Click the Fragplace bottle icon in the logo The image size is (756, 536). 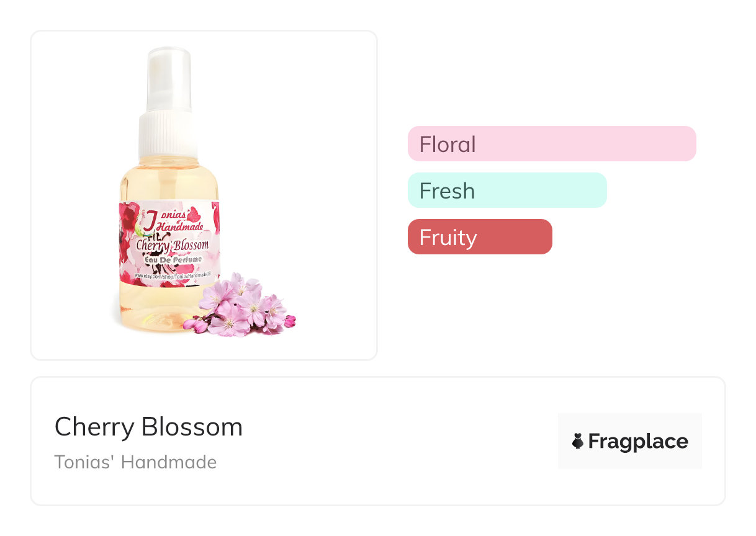[x=577, y=441]
